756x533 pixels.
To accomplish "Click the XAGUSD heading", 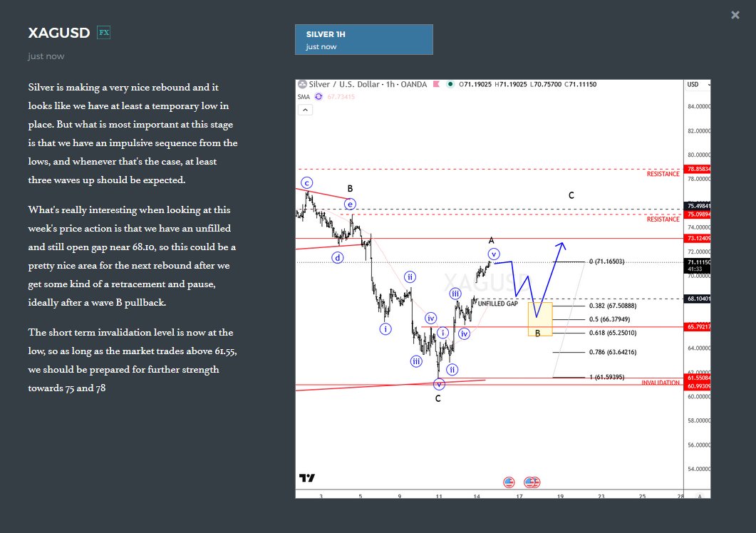I will 59,33.
